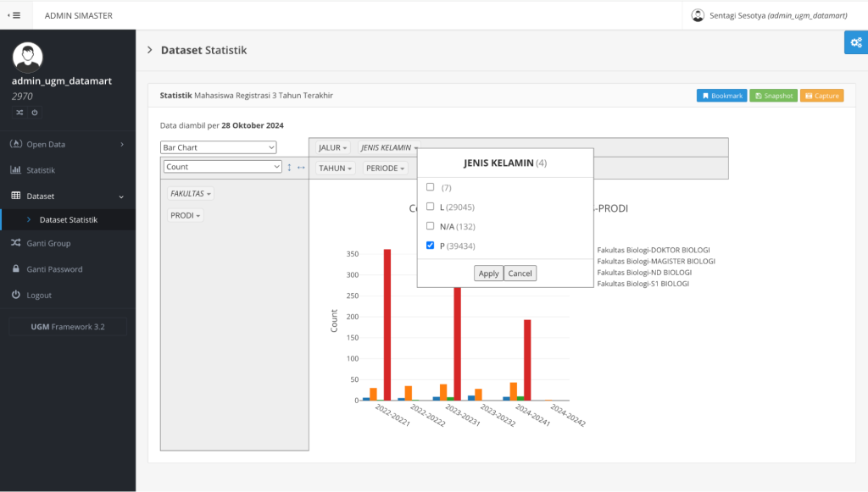868x492 pixels.
Task: Click the tall red bar for 2022-20221
Action: 387,324
